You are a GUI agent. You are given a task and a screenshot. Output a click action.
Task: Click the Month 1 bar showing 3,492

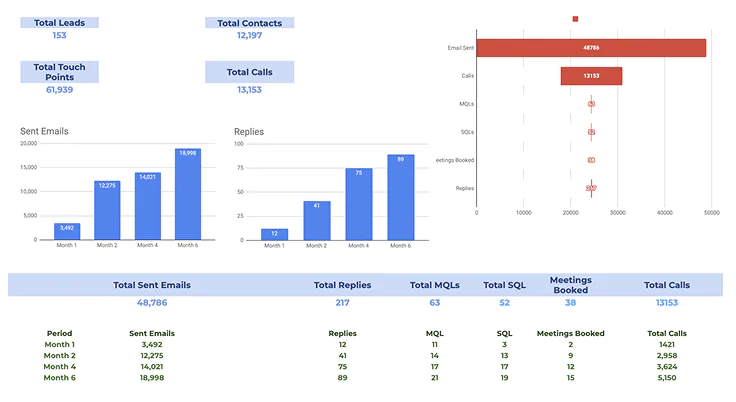pos(67,231)
